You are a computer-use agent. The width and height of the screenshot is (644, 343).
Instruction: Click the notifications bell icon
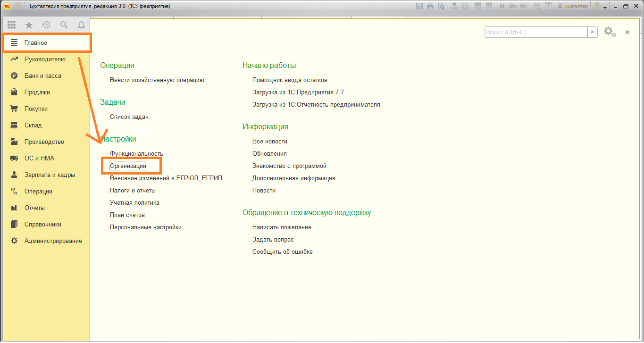81,25
